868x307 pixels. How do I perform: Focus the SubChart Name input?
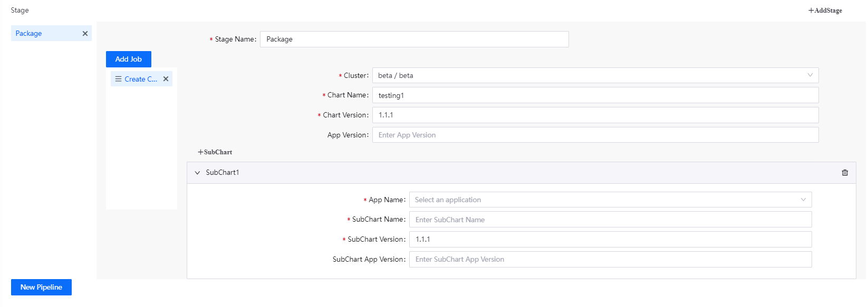tap(610, 220)
